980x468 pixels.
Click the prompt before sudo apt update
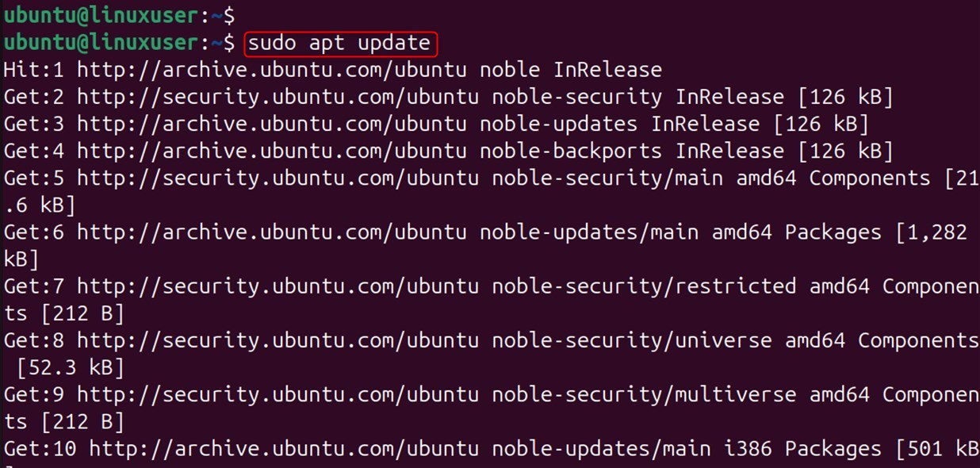point(119,43)
